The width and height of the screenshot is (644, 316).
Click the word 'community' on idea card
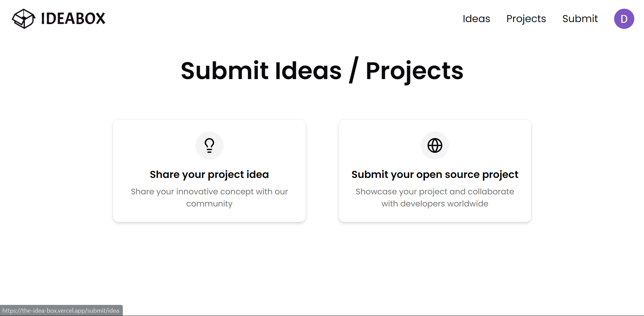209,204
